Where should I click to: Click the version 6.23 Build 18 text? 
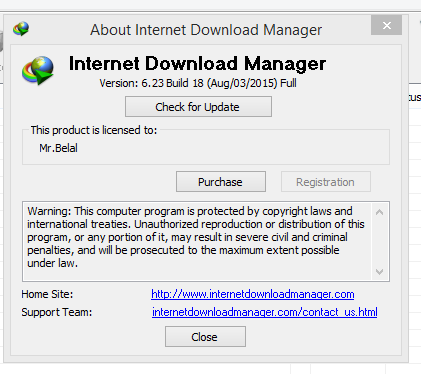coord(198,83)
